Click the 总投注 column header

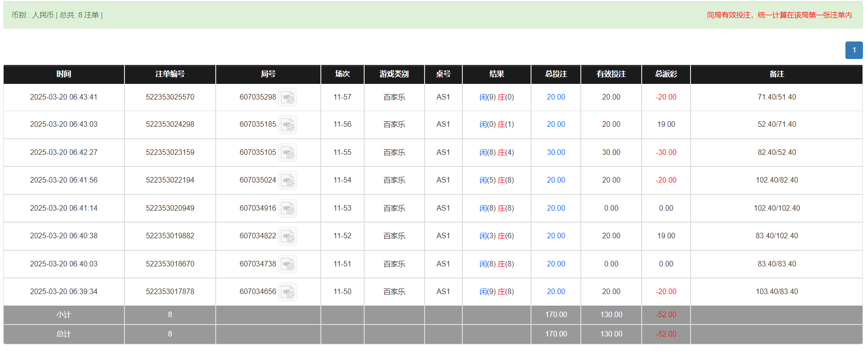pos(556,74)
